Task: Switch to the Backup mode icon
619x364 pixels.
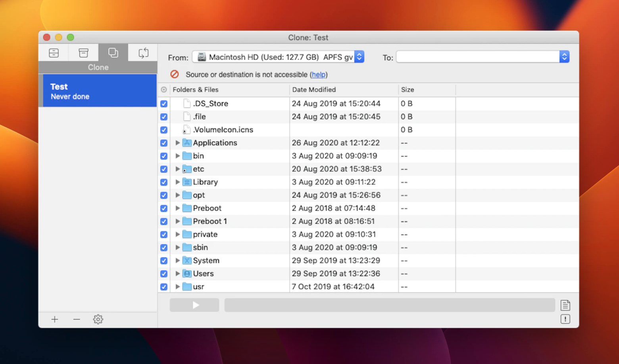Action: (x=54, y=52)
